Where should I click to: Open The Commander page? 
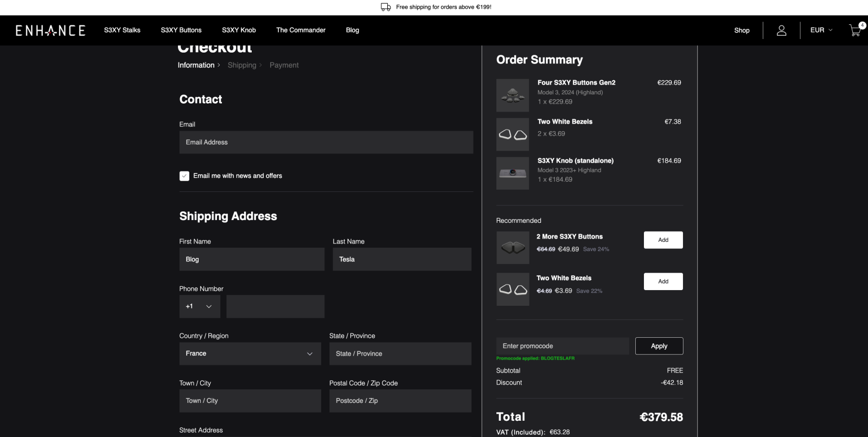click(x=301, y=30)
